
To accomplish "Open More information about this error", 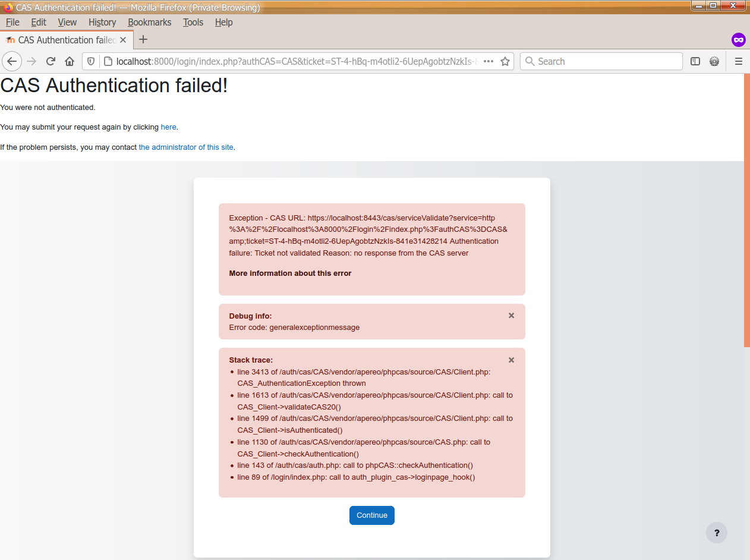I will 290,273.
